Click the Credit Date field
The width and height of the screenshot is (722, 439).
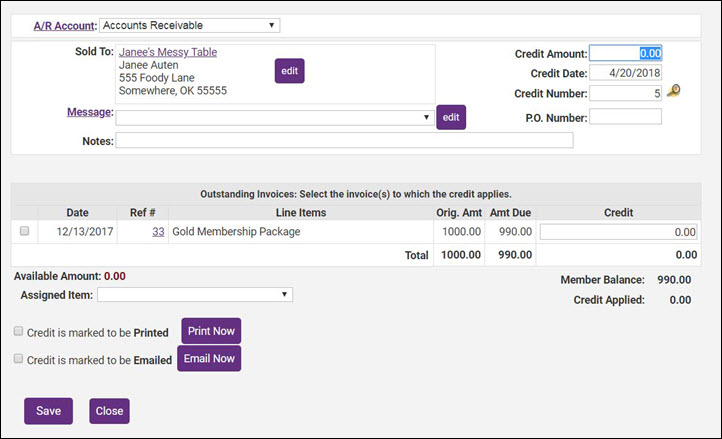625,72
